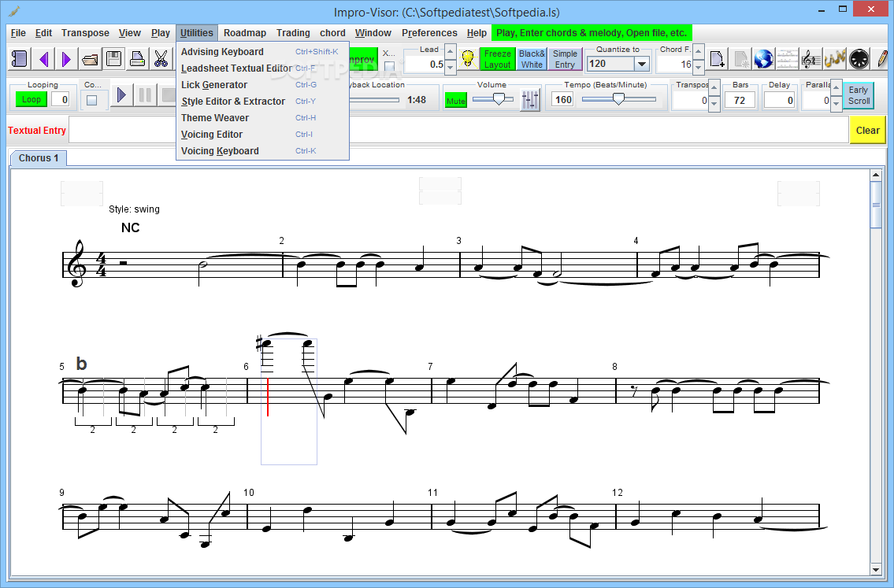Image resolution: width=894 pixels, height=588 pixels.
Task: Toggle the advice light bulb icon
Action: [x=468, y=59]
